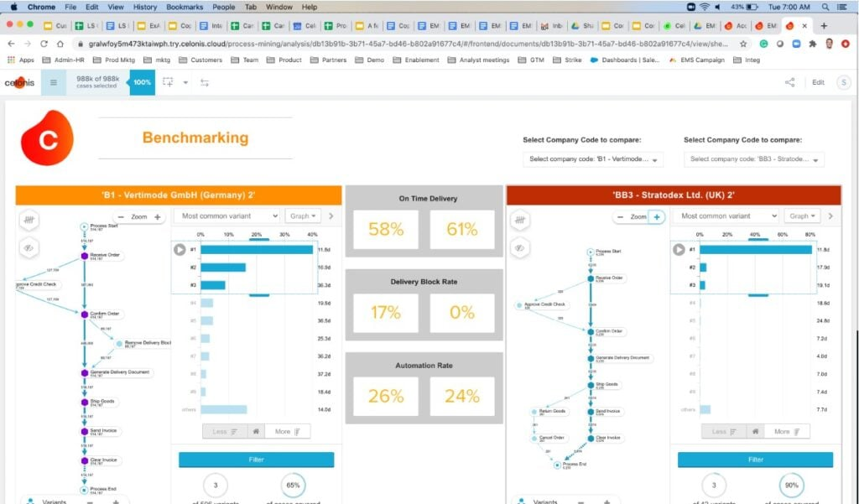Viewport: 859px width, 504px height.
Task: Toggle frequency tally icon in right process explorer
Action: pos(520,220)
